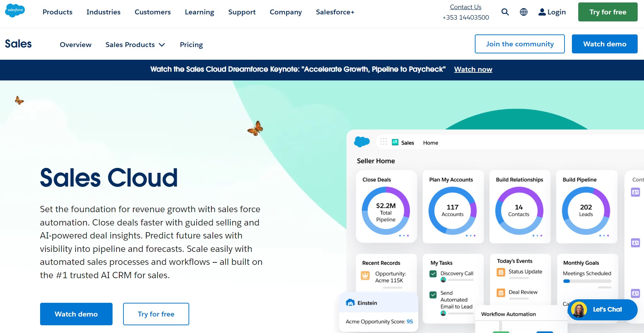Click the $2.2M Total Pipeline donut chart

pyautogui.click(x=386, y=211)
